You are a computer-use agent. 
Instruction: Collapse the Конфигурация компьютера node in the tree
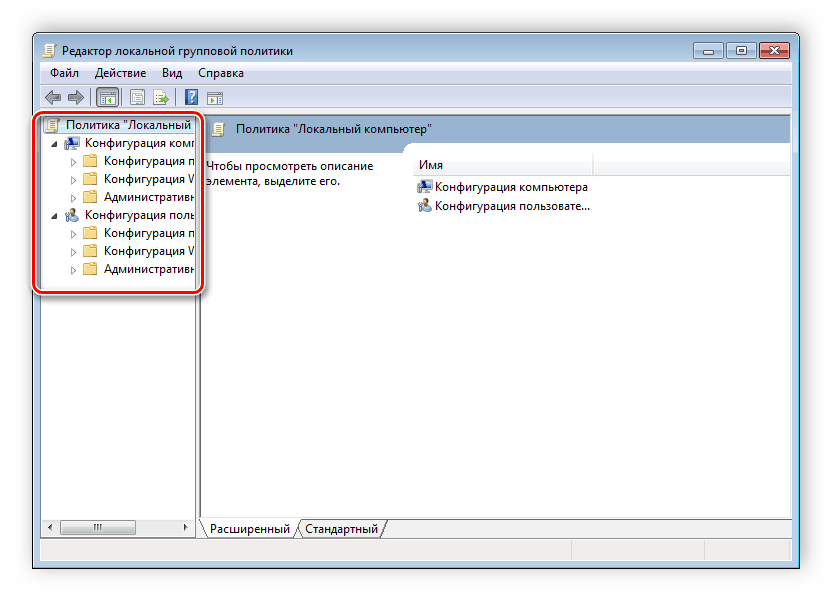coord(54,144)
